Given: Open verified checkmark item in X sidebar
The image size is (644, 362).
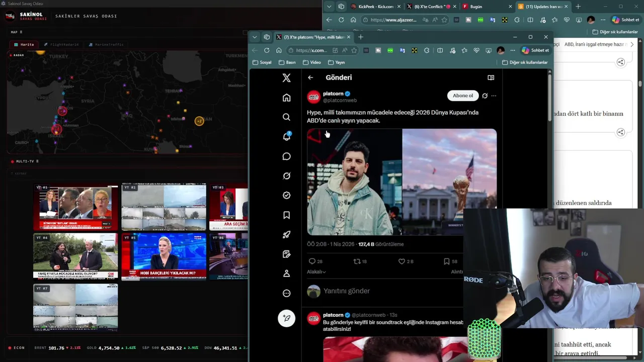Looking at the screenshot, I should pyautogui.click(x=286, y=196).
